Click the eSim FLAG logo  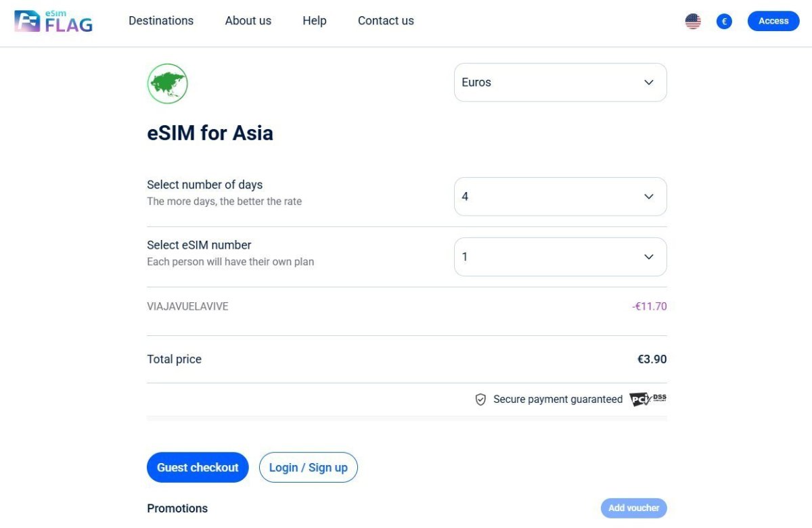pyautogui.click(x=53, y=22)
